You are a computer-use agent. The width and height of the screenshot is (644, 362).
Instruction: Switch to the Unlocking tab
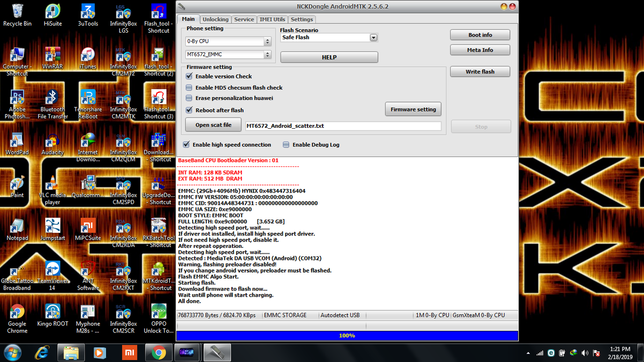(215, 19)
